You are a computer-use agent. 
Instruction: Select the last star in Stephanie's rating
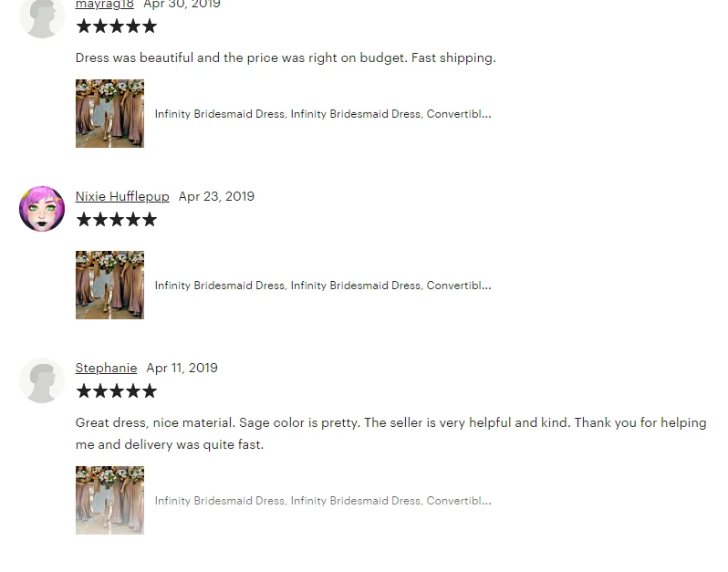(150, 391)
